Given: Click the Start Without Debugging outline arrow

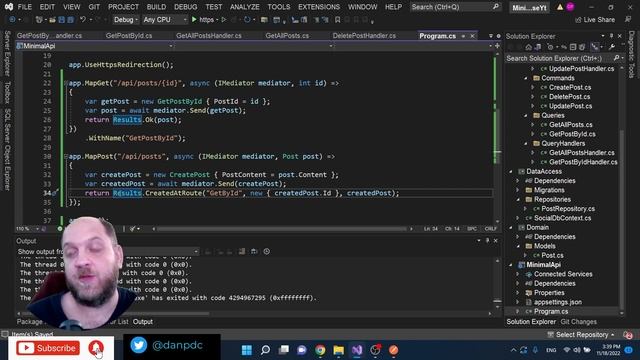Looking at the screenshot, I should [x=224, y=20].
